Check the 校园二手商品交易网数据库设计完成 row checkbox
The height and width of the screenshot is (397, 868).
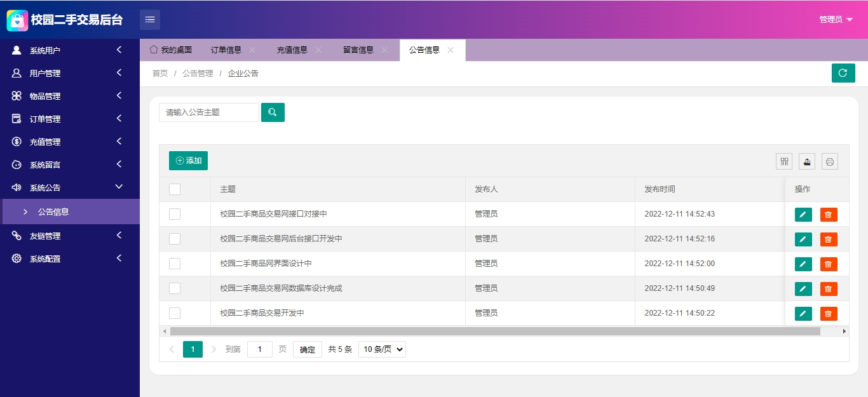pos(175,288)
